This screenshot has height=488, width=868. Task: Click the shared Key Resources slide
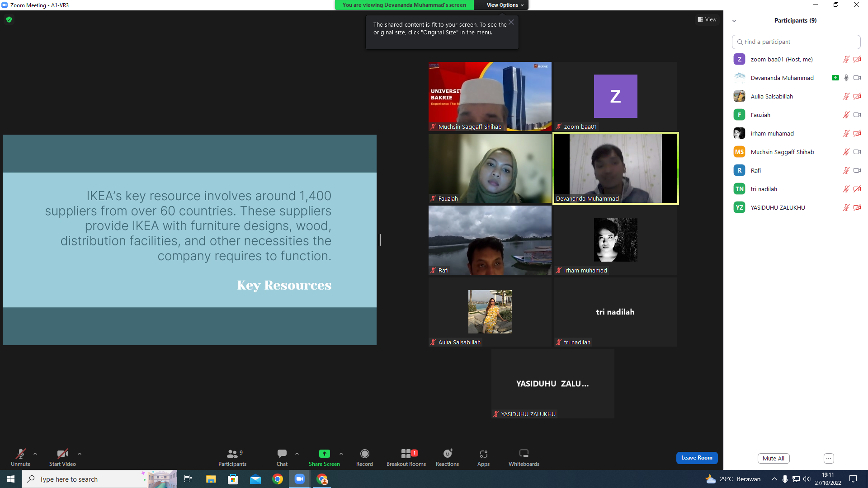click(x=189, y=240)
